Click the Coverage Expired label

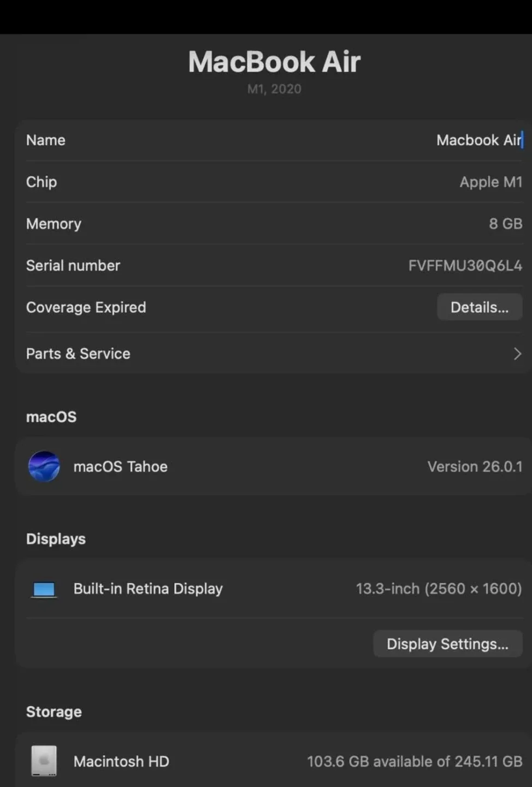tap(86, 307)
